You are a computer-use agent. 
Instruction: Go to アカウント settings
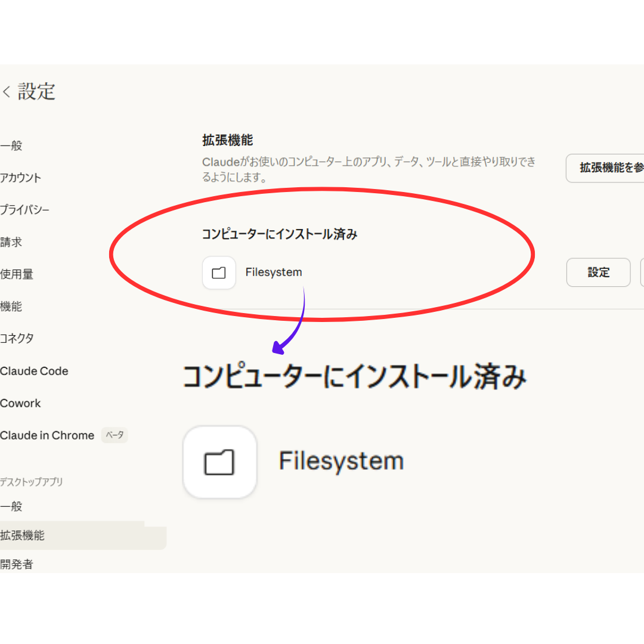[21, 178]
